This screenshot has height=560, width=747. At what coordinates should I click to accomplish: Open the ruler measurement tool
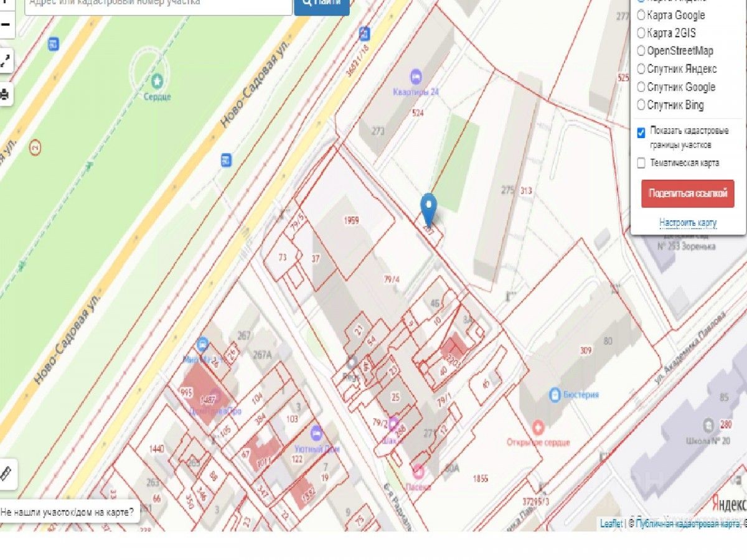[6, 474]
